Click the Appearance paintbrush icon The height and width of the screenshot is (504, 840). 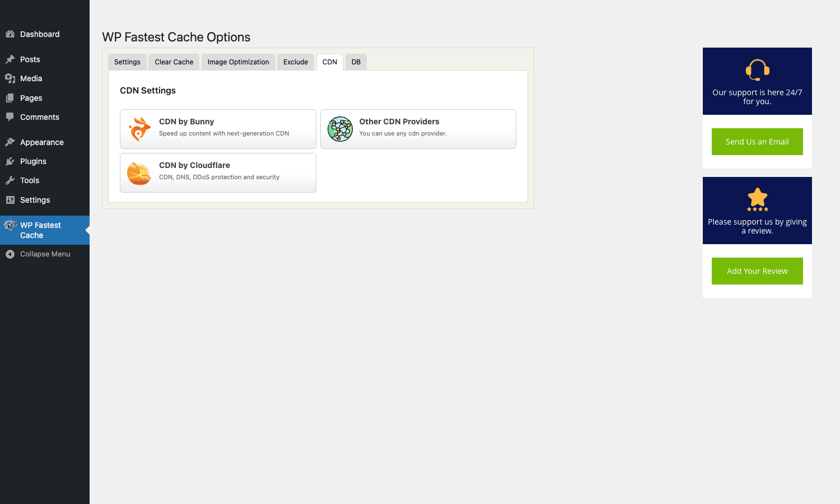(x=10, y=142)
